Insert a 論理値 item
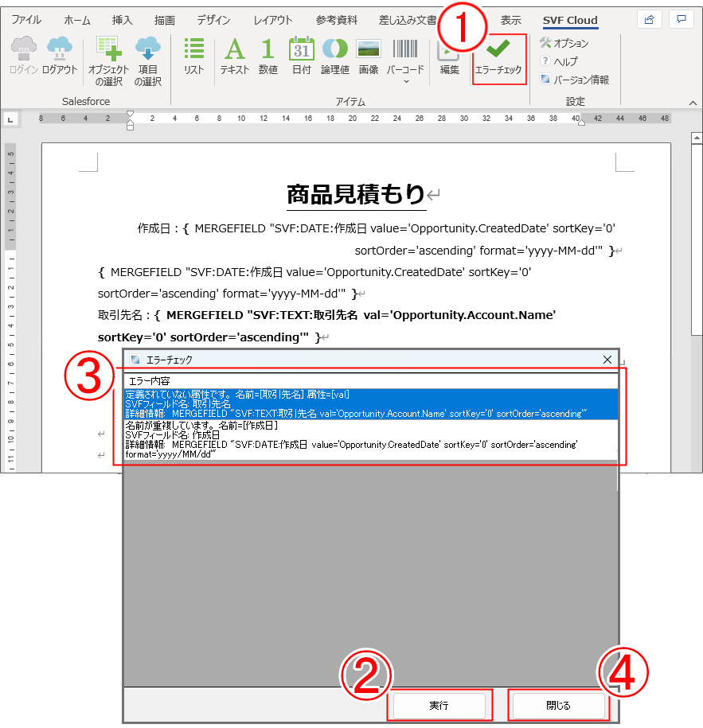Screen dimensions: 703x728 pyautogui.click(x=335, y=56)
